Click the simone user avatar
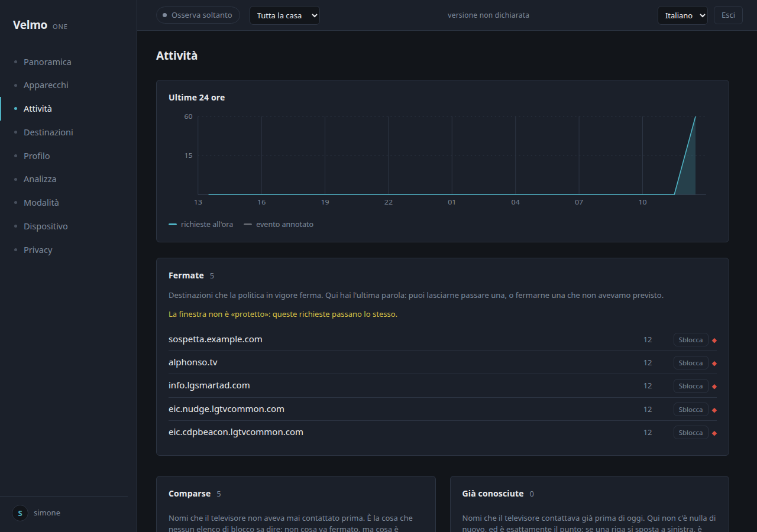757x532 pixels. coord(20,513)
